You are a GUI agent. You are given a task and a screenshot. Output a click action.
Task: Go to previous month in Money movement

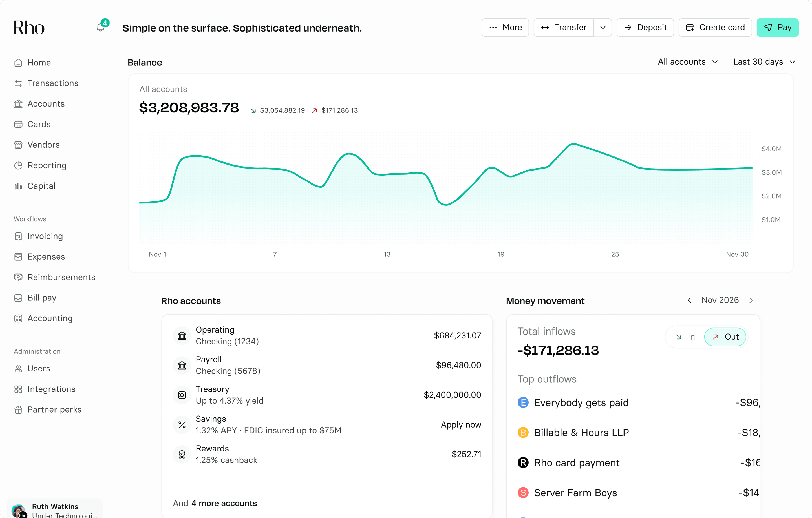click(690, 300)
